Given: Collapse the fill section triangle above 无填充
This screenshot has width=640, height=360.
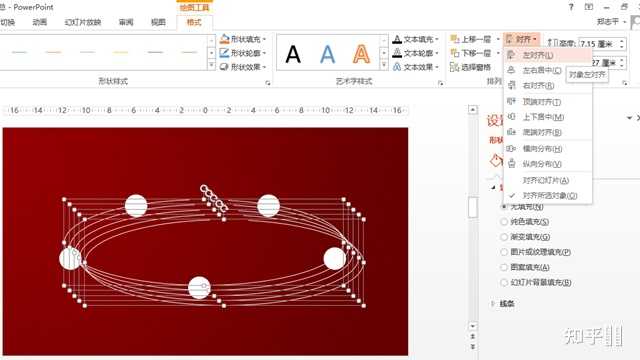Looking at the screenshot, I should tap(493, 187).
